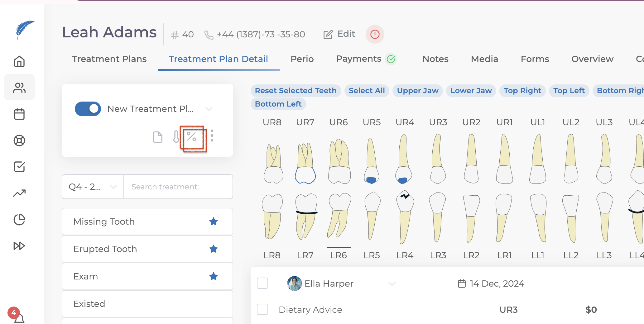
Task: Open the home dashboard icon
Action: click(x=19, y=61)
